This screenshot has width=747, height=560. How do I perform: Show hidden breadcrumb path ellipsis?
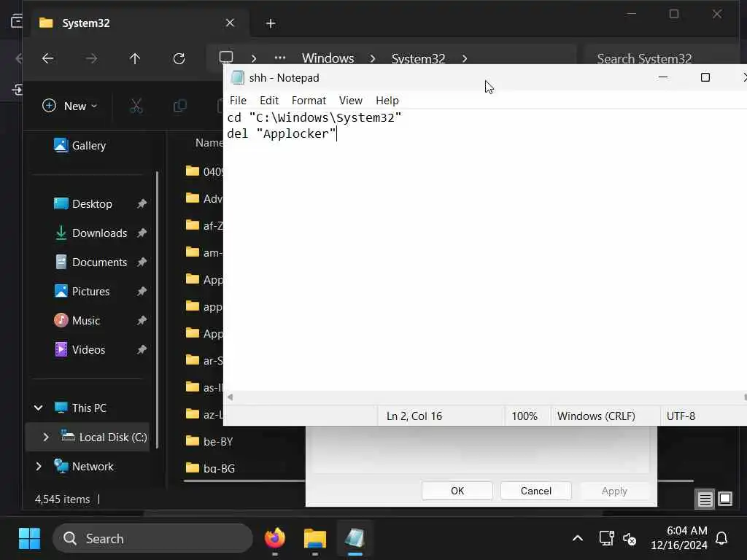coord(280,58)
